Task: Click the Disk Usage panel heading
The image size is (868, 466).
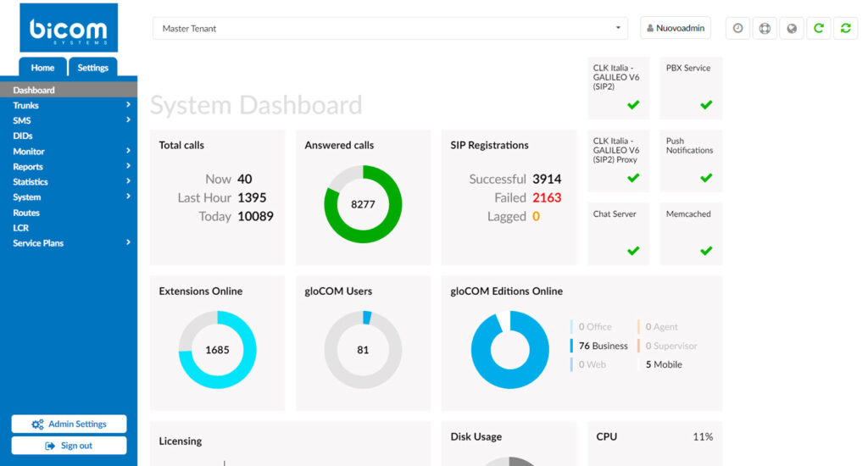Action: tap(476, 436)
